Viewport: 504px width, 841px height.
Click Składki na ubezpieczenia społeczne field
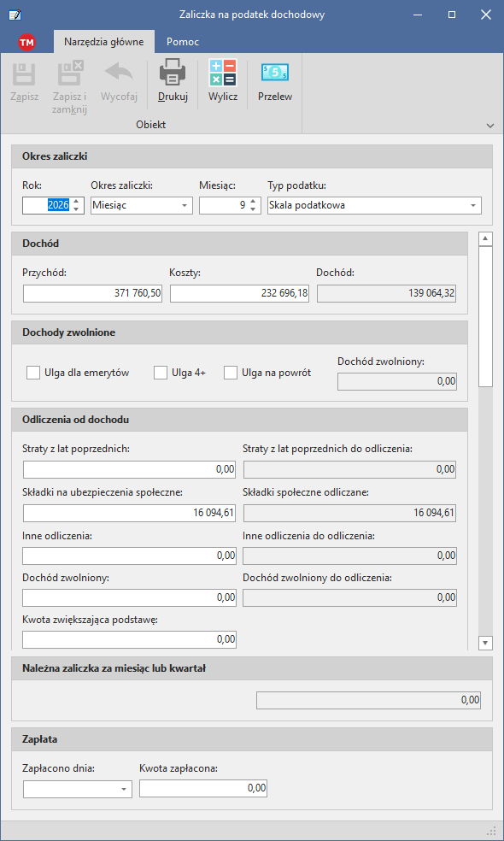click(x=129, y=514)
